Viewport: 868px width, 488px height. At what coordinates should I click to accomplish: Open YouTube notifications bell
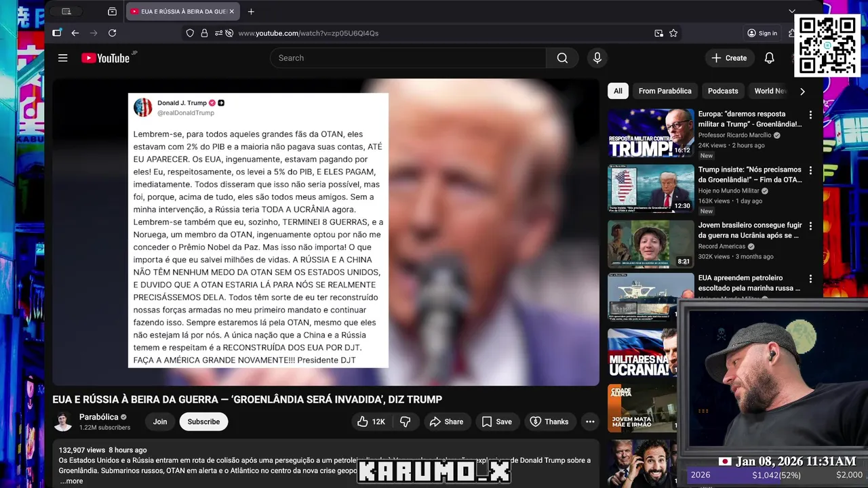click(770, 58)
